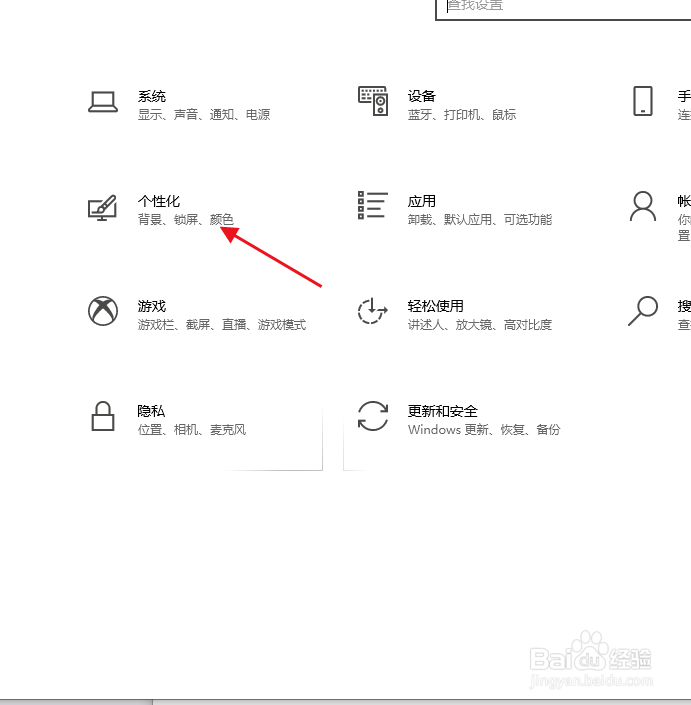Open the 设备 settings title
The width and height of the screenshot is (691, 705).
422,96
